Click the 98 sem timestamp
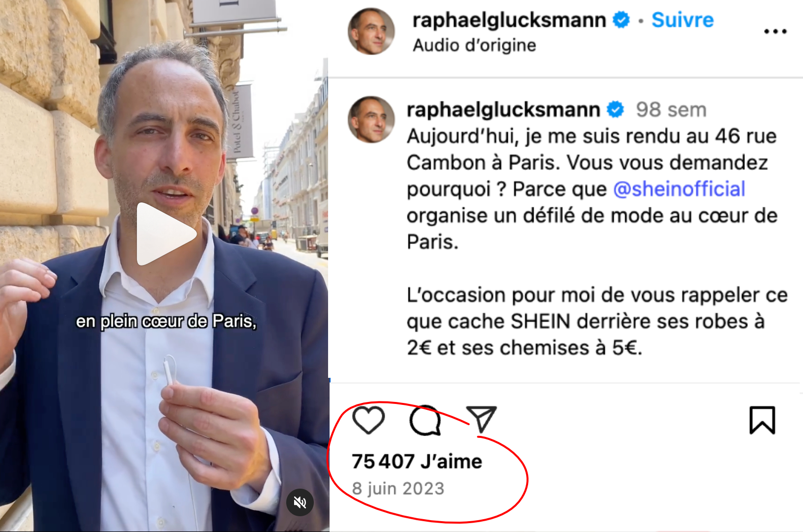Image resolution: width=803 pixels, height=532 pixels. [671, 109]
